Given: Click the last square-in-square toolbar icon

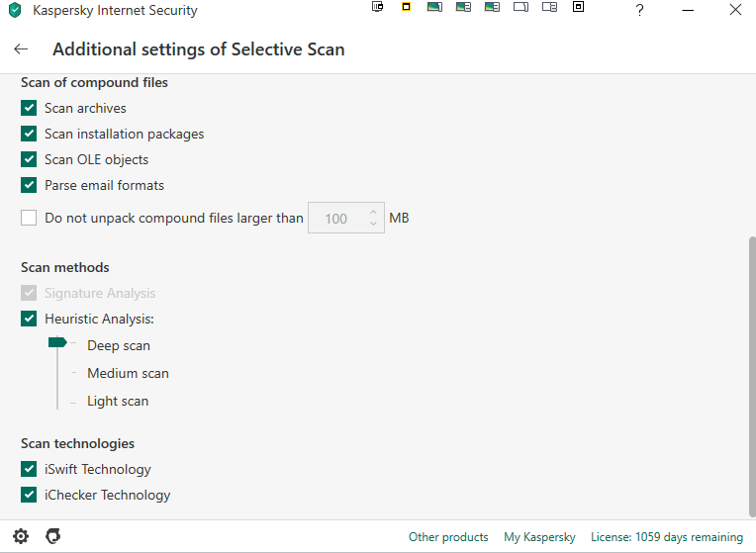Looking at the screenshot, I should 579,7.
